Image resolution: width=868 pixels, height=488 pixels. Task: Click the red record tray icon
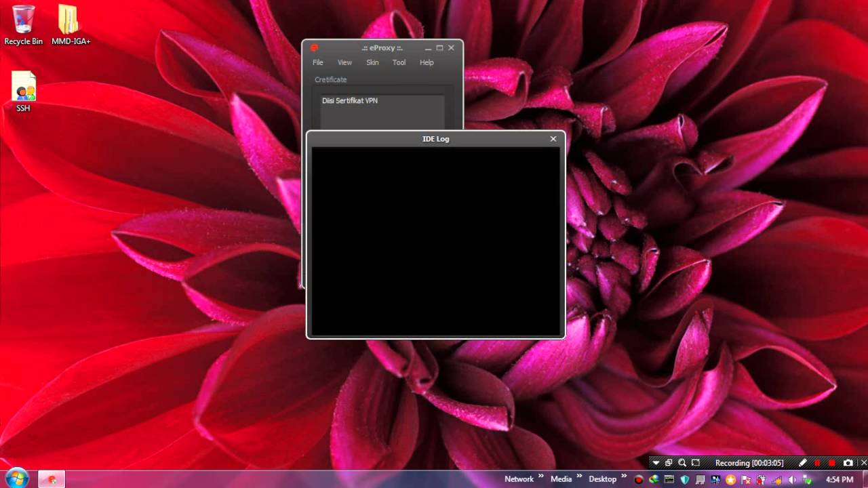[x=639, y=480]
